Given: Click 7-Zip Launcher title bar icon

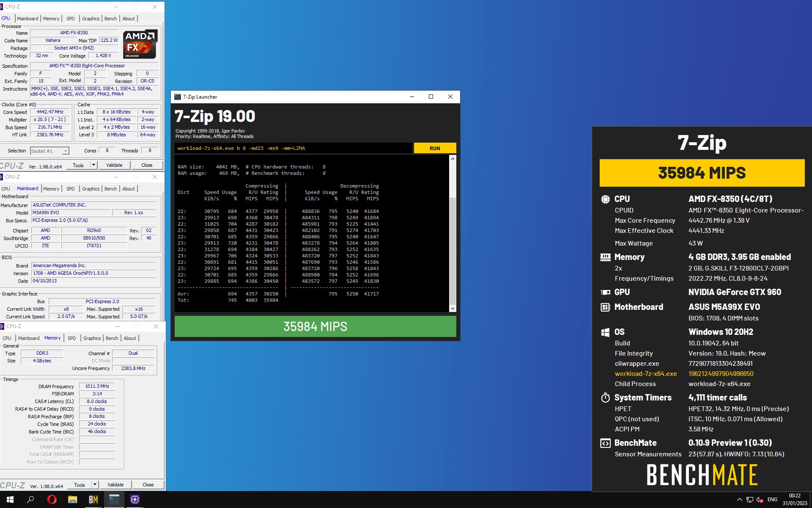Looking at the screenshot, I should pyautogui.click(x=178, y=97).
